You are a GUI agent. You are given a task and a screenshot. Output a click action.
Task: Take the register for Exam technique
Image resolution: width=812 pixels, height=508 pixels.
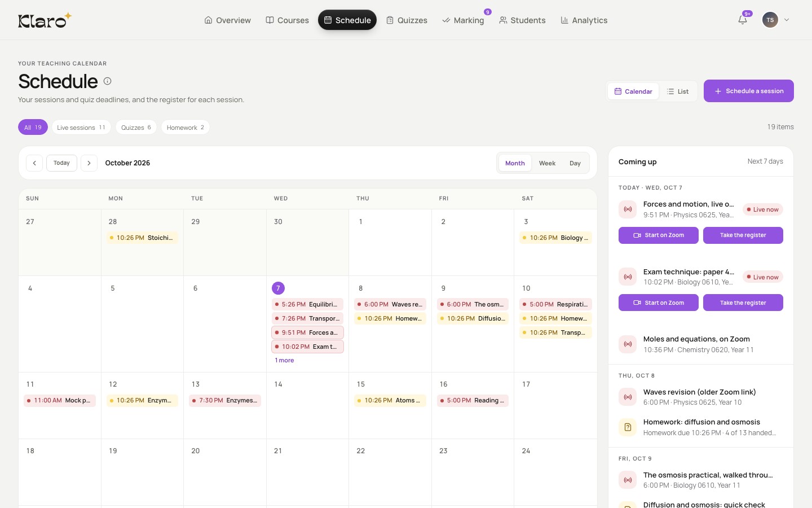click(743, 303)
